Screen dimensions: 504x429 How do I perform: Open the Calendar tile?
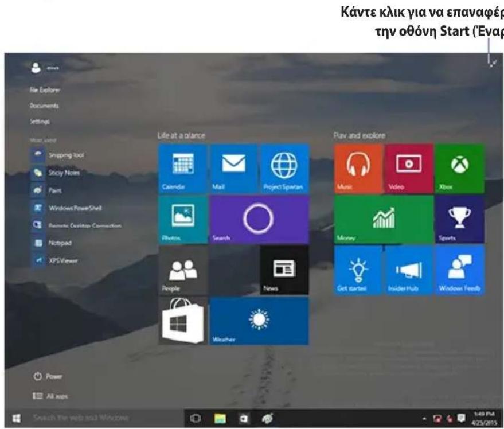click(x=182, y=169)
